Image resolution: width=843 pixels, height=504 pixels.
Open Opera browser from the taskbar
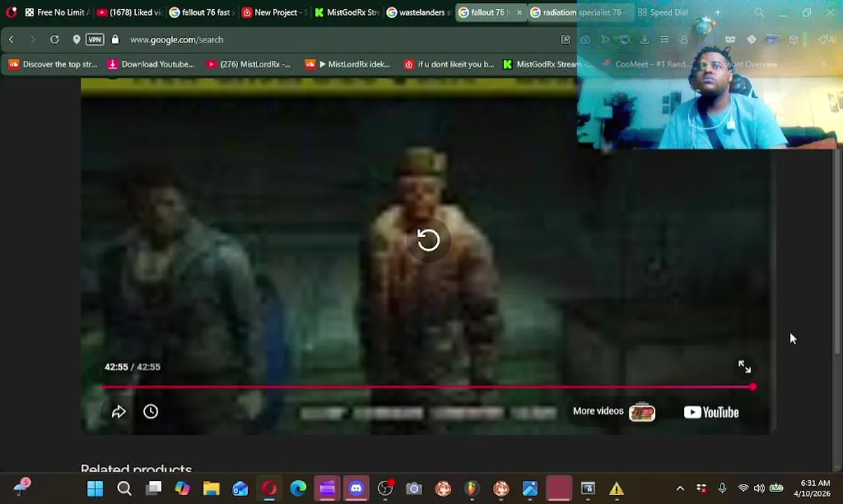pos(270,489)
